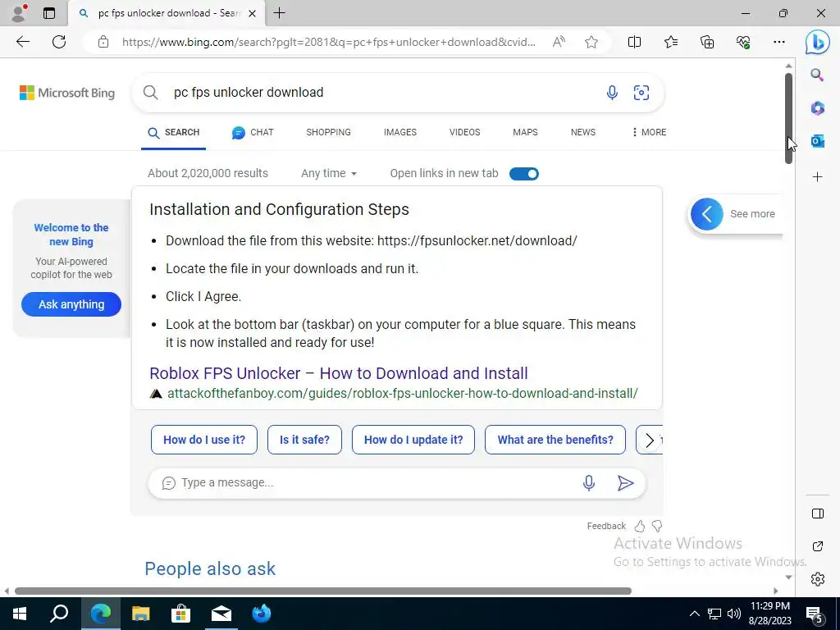Open the attackofthefanboy.com URL link
Image resolution: width=840 pixels, height=630 pixels.
(402, 394)
